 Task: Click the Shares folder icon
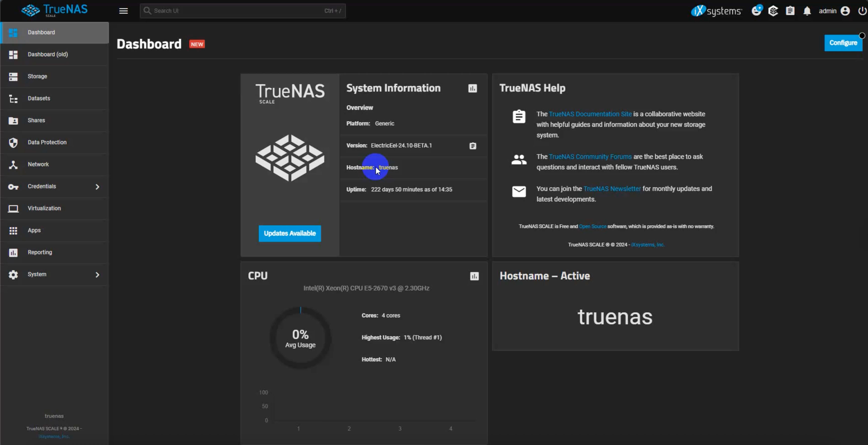point(13,121)
